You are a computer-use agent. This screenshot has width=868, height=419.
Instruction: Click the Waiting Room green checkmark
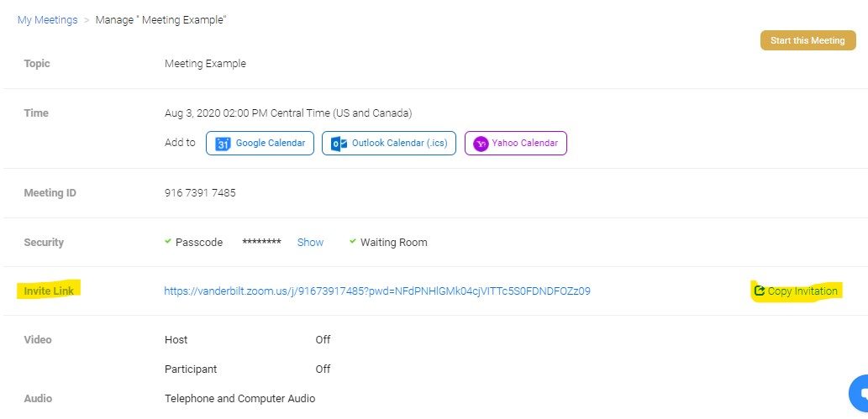tap(353, 242)
